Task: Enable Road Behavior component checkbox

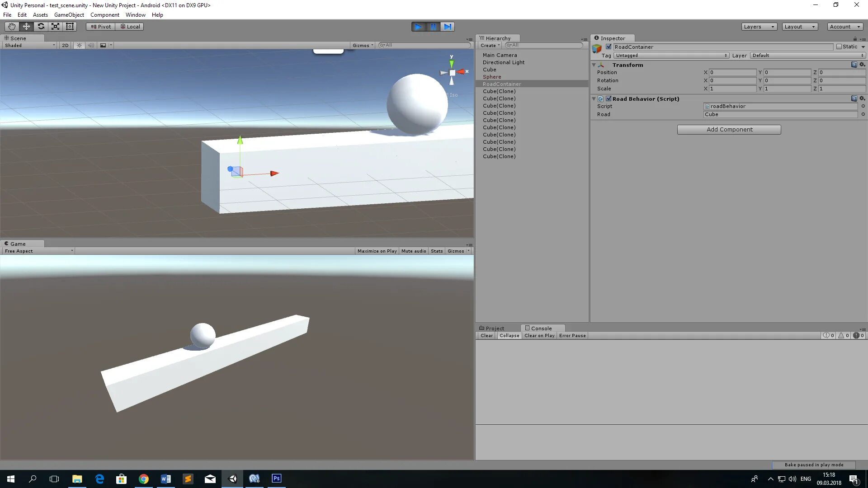Action: [607, 99]
